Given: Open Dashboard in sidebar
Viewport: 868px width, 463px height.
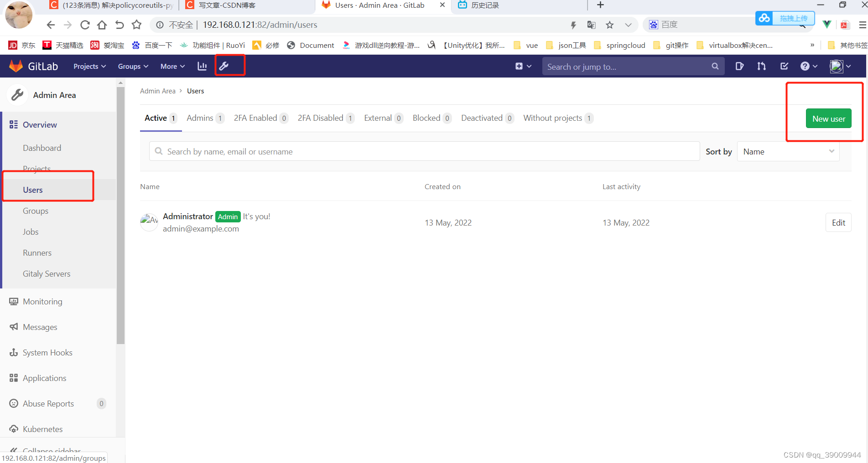Looking at the screenshot, I should click(42, 148).
